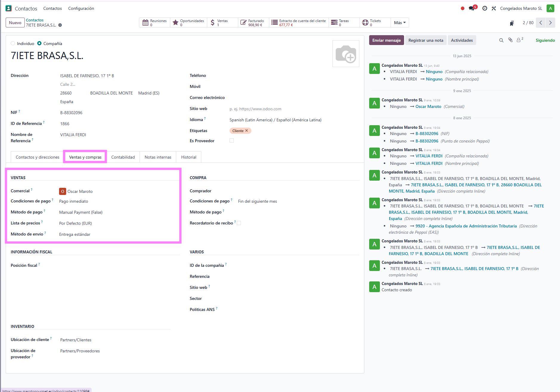Click the clock activities icon in top bar

coord(485,8)
